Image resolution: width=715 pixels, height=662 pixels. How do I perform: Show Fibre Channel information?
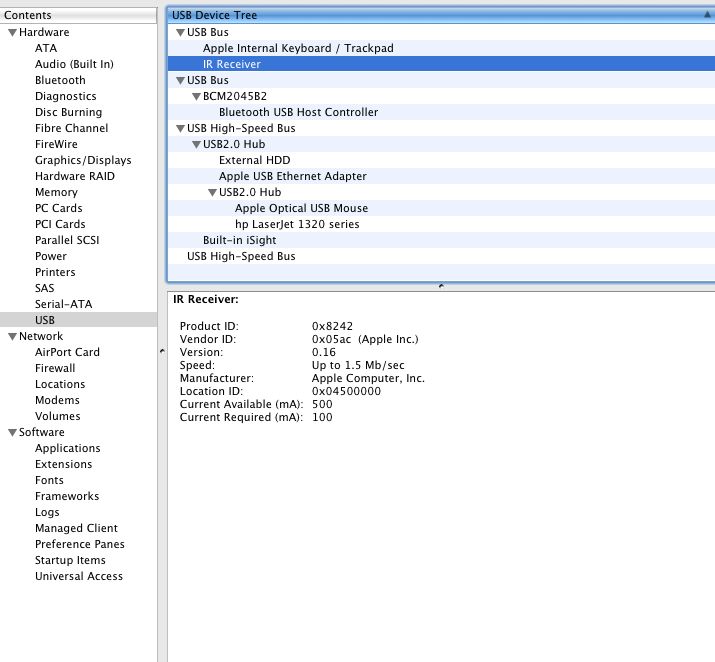pos(72,128)
